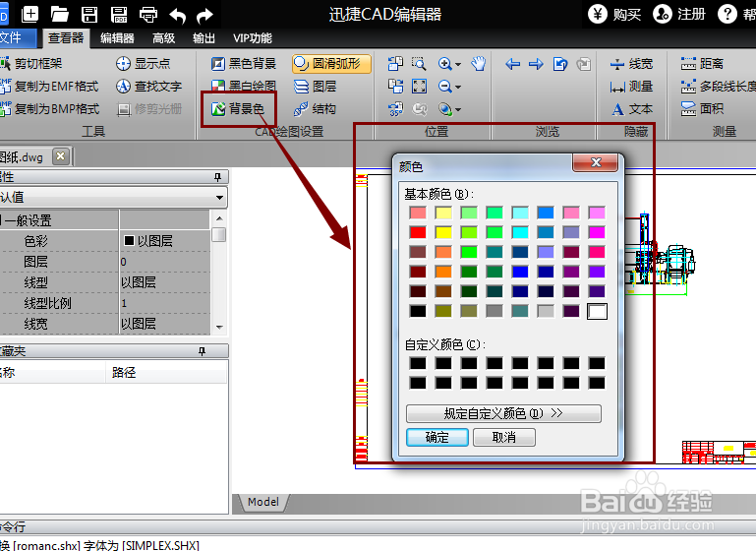Click the 注册 register button
Image resolution: width=756 pixels, height=551 pixels.
click(679, 15)
